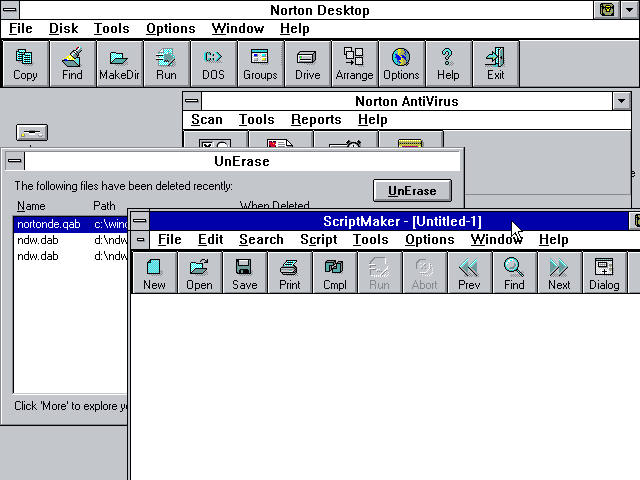Click Norton AntiVirus minimize down arrow
This screenshot has width=640, height=480.
(622, 101)
